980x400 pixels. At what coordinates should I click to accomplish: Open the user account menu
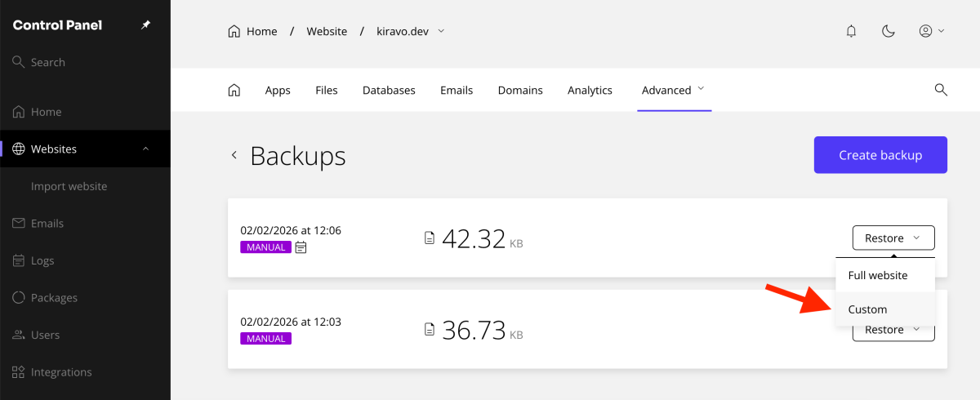(x=931, y=31)
